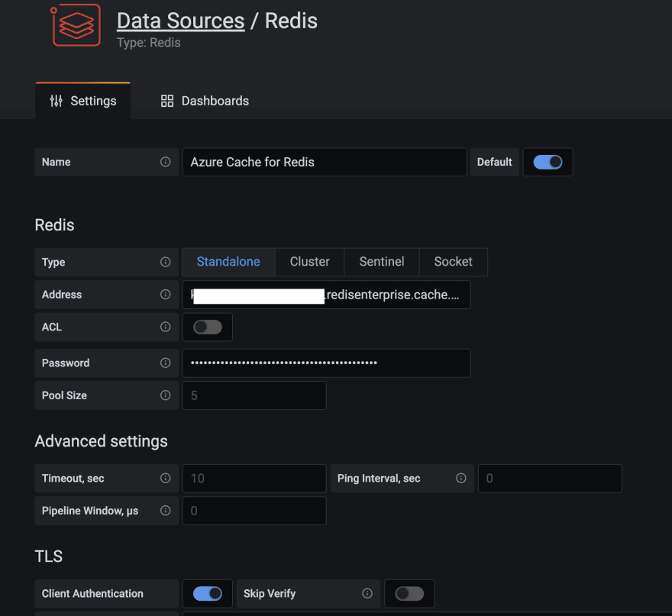Show info tooltip for Pool Size
The image size is (672, 616).
coord(166,395)
